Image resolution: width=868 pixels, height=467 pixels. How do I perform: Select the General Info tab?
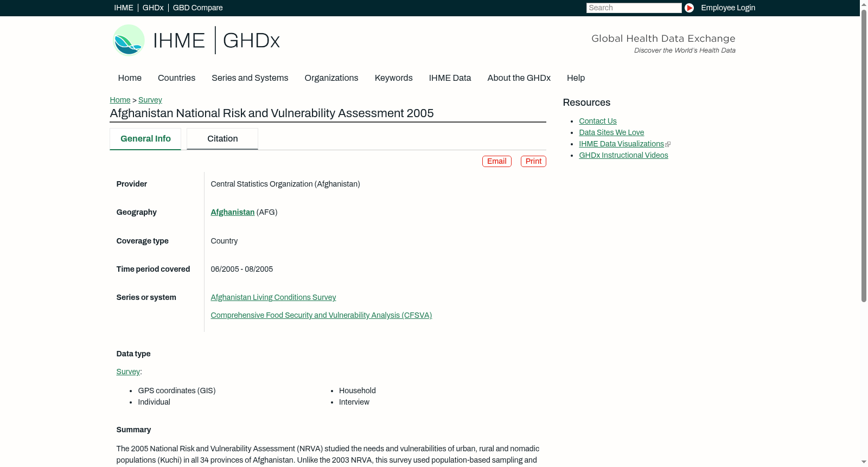145,139
